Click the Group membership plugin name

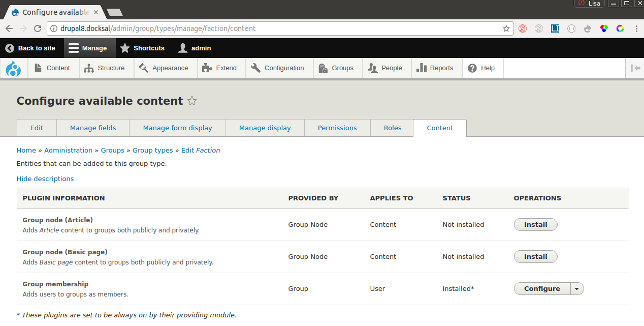click(55, 284)
